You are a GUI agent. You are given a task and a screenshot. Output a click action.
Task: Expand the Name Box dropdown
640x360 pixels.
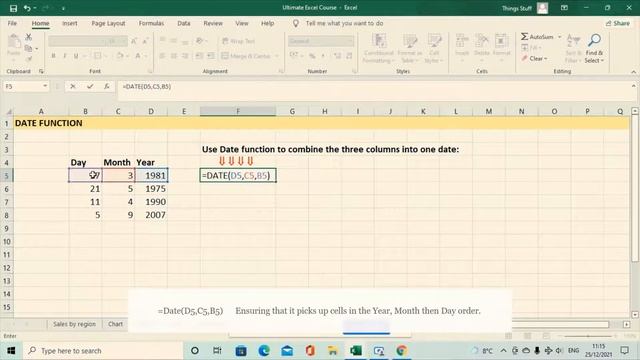(45, 86)
